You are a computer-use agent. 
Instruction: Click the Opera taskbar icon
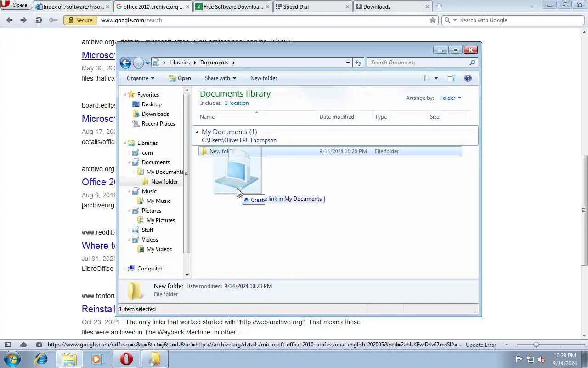(x=126, y=359)
